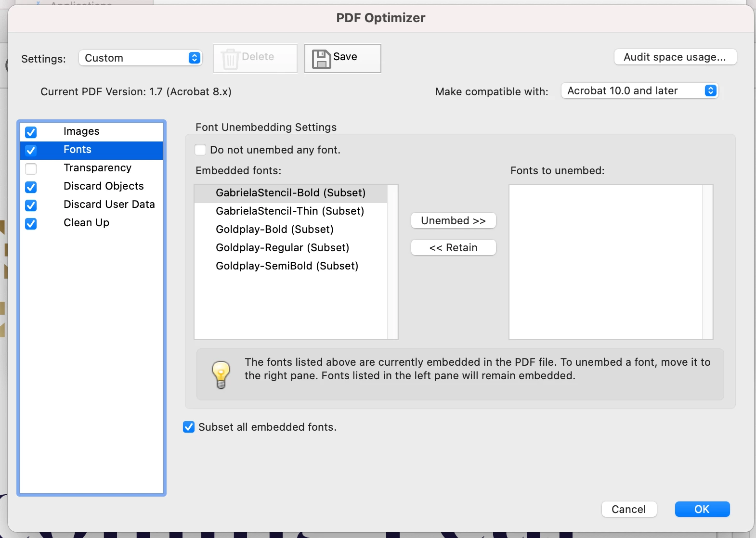Check 'Do not unembed any font'
Viewport: 756px width, 538px height.
(x=200, y=150)
